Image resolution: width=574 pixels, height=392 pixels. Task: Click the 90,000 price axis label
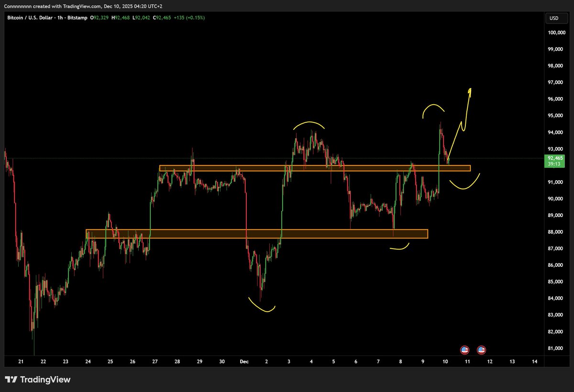point(556,199)
